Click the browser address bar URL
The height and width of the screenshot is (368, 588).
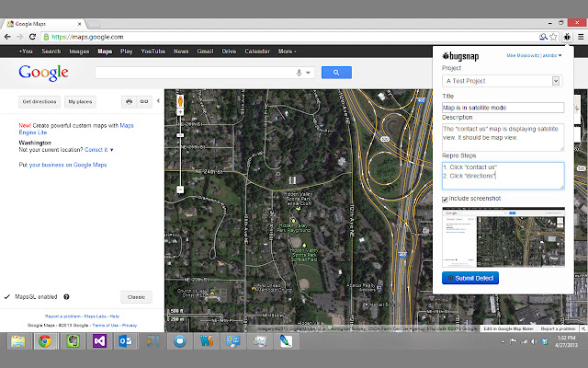(87, 37)
